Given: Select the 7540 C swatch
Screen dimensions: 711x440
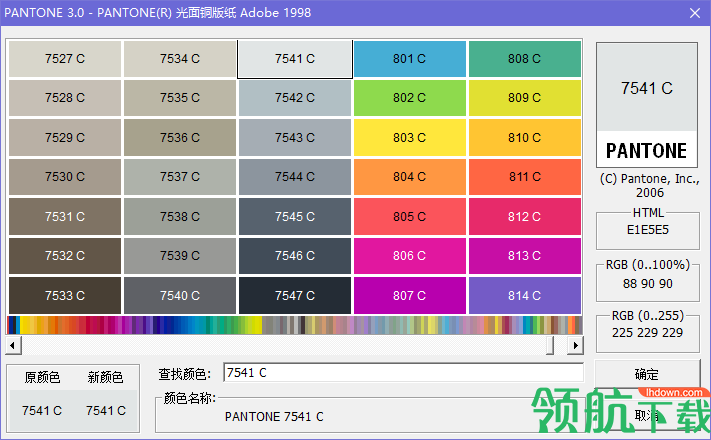Looking at the screenshot, I should click(180, 295).
